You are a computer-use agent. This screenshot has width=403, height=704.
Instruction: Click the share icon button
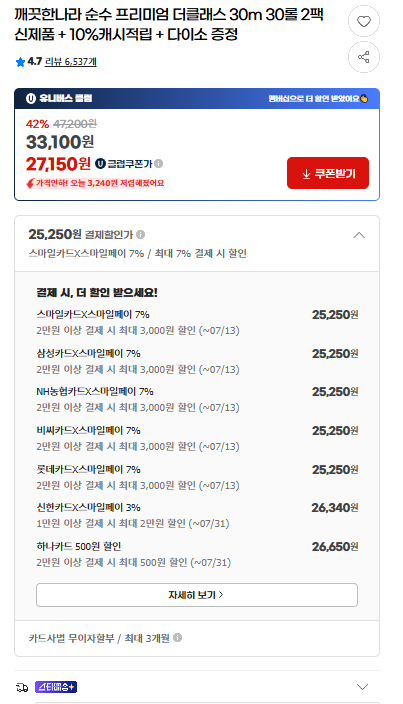tap(364, 57)
